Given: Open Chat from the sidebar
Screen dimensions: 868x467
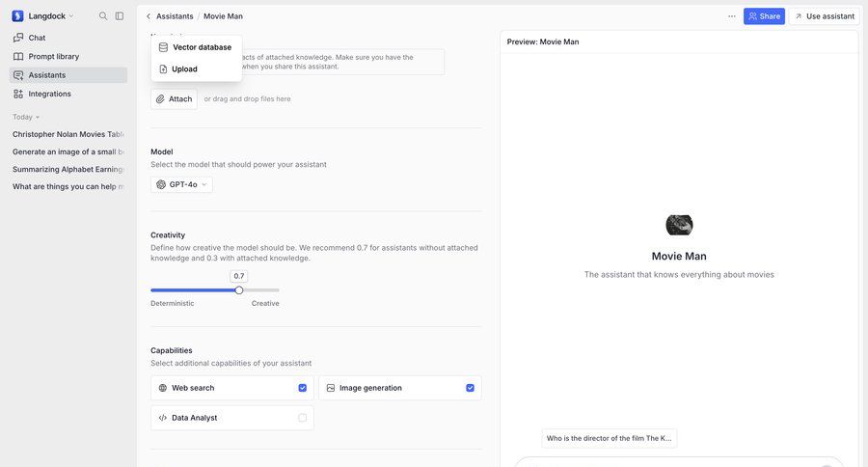Looking at the screenshot, I should point(37,38).
